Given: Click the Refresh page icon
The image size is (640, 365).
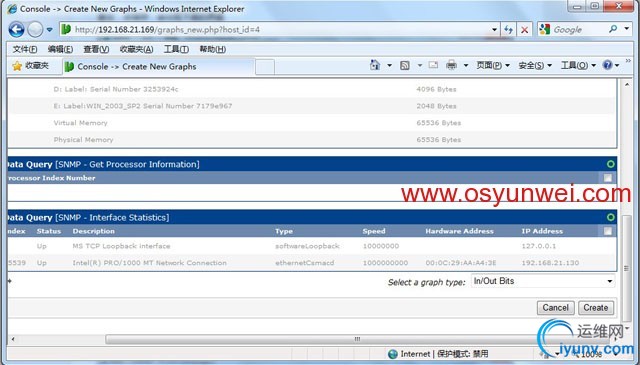Looking at the screenshot, I should pyautogui.click(x=508, y=29).
